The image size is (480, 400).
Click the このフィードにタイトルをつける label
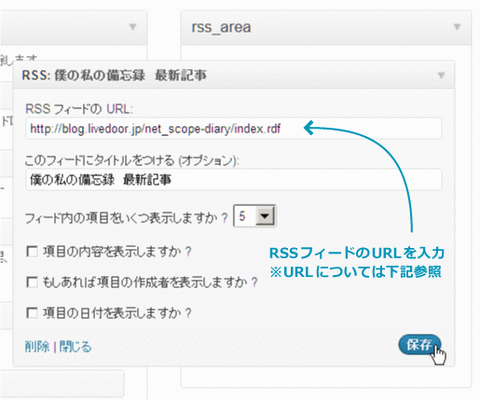point(132,161)
